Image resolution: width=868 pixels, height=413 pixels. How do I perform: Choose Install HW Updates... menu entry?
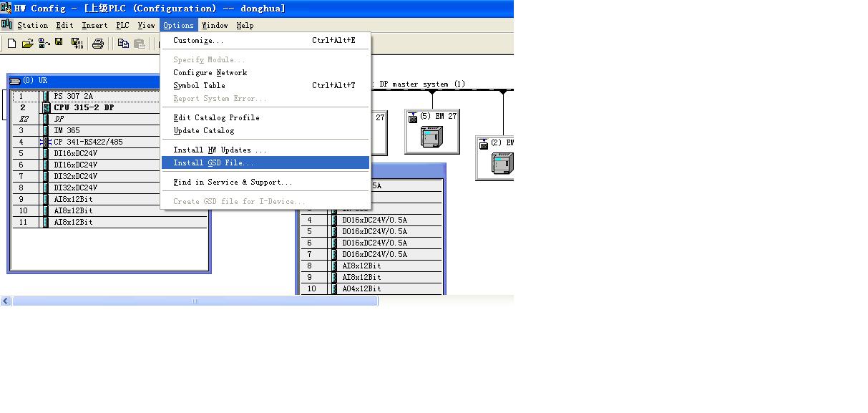[x=265, y=150]
